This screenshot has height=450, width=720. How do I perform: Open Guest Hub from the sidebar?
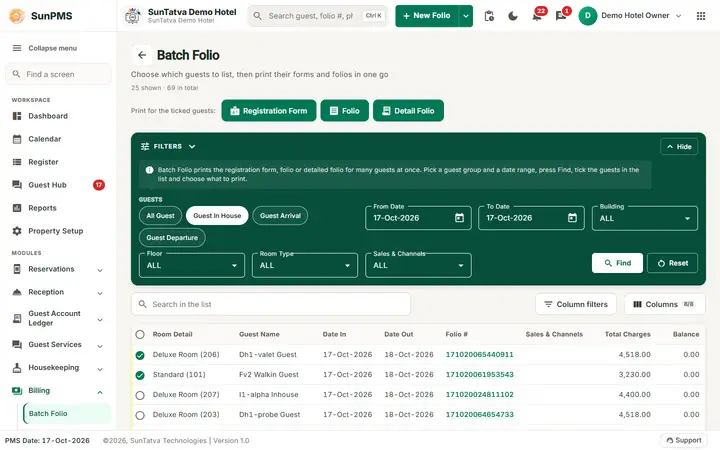47,185
